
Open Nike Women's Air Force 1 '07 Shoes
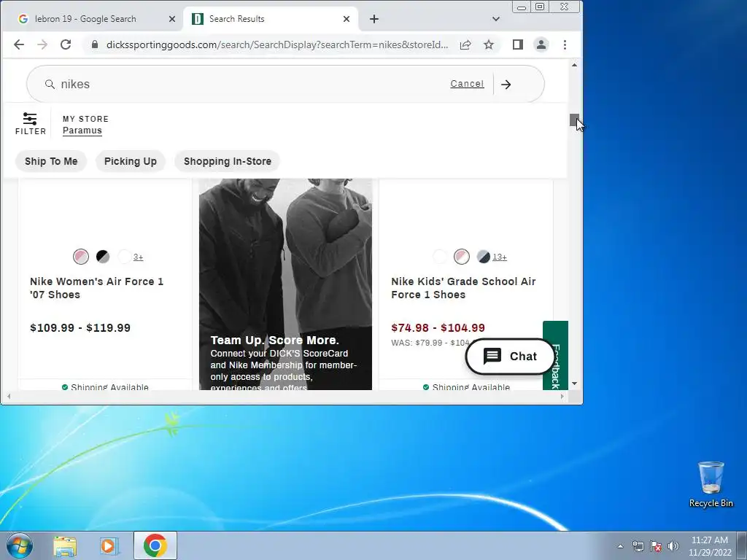pos(97,288)
